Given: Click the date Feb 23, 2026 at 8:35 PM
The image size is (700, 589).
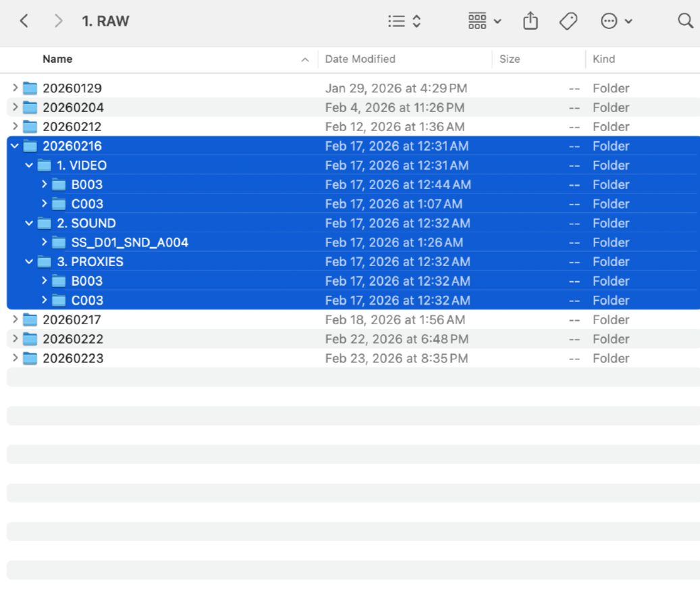Looking at the screenshot, I should tap(396, 358).
